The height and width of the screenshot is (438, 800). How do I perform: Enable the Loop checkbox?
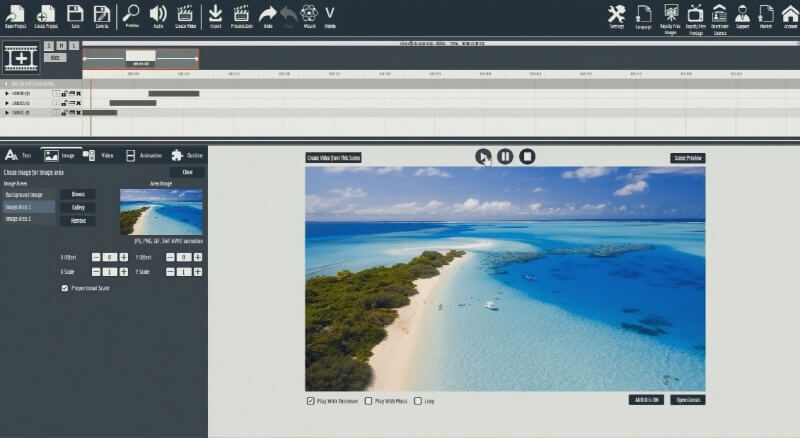[x=418, y=401]
